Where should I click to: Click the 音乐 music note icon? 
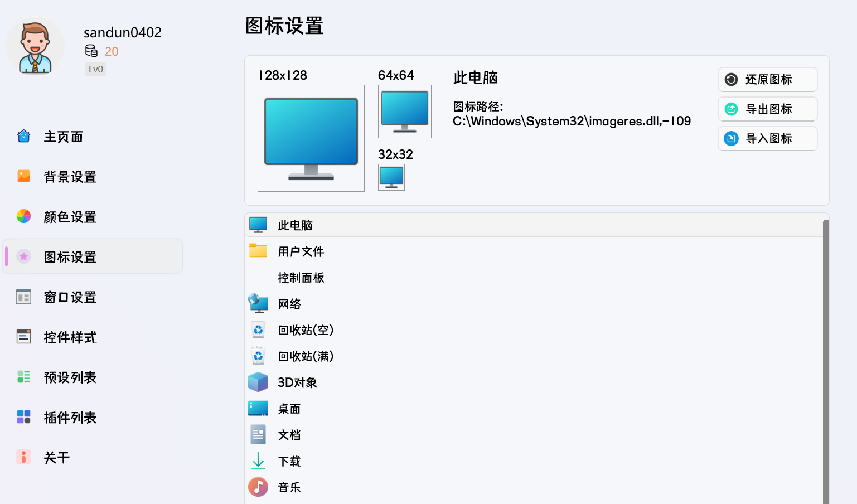258,487
